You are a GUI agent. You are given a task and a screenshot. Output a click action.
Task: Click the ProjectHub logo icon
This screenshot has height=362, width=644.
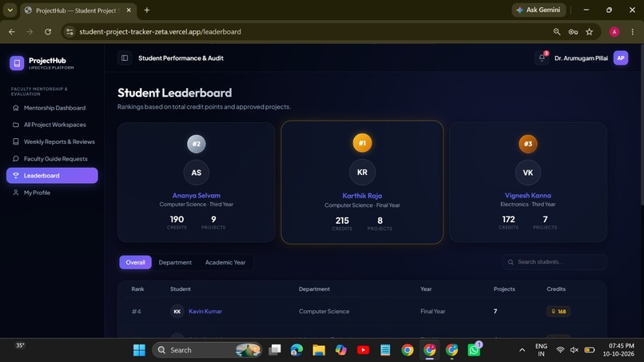tap(17, 63)
